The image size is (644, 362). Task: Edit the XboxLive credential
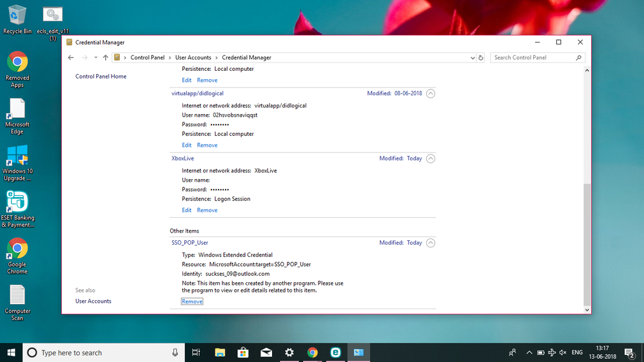pos(186,210)
